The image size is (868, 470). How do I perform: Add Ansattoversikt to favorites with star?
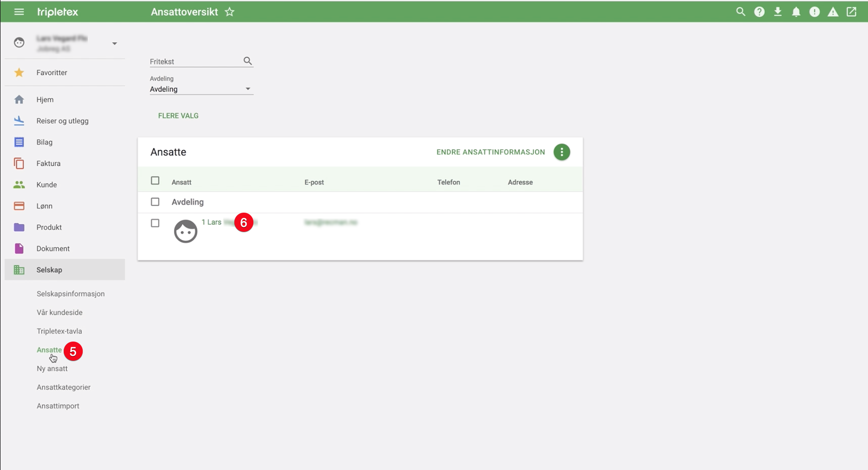[x=230, y=12]
